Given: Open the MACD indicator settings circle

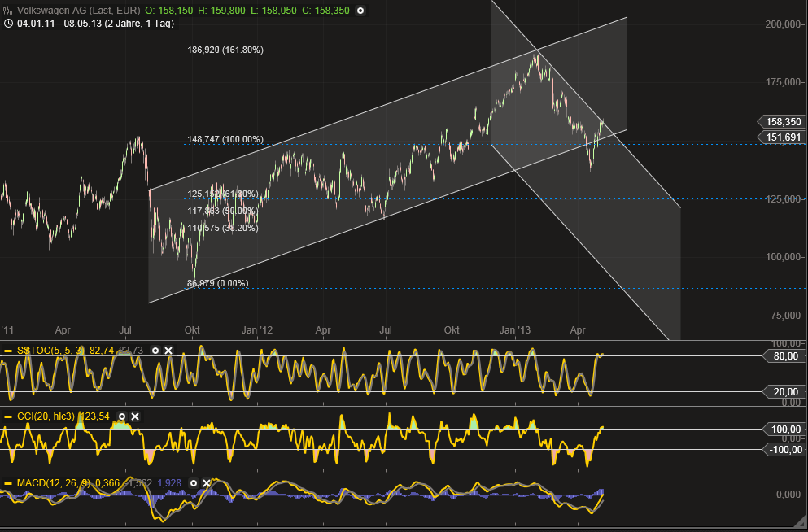Looking at the screenshot, I should click(193, 483).
